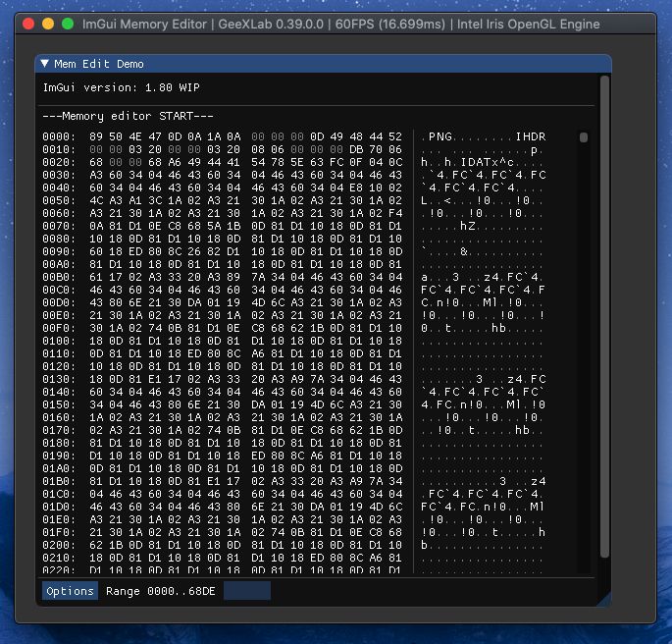Close the window with the red button
The image size is (672, 644).
click(28, 24)
